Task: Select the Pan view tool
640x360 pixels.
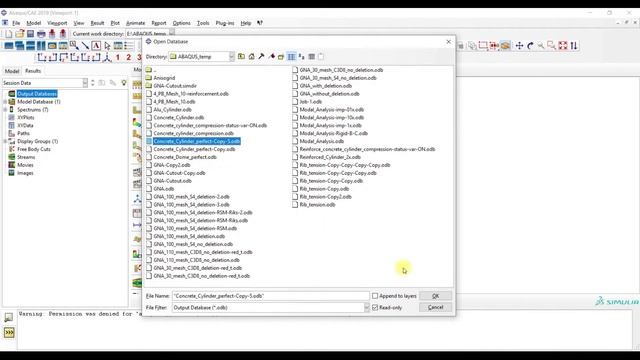Action: 519,46
